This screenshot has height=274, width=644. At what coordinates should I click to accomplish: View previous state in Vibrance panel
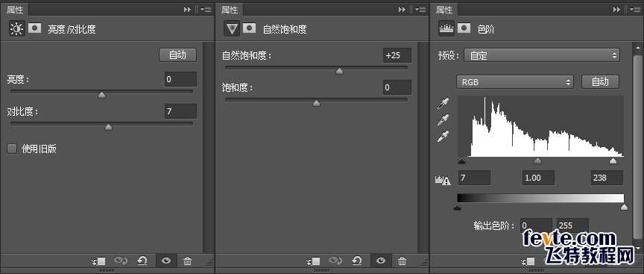click(336, 261)
